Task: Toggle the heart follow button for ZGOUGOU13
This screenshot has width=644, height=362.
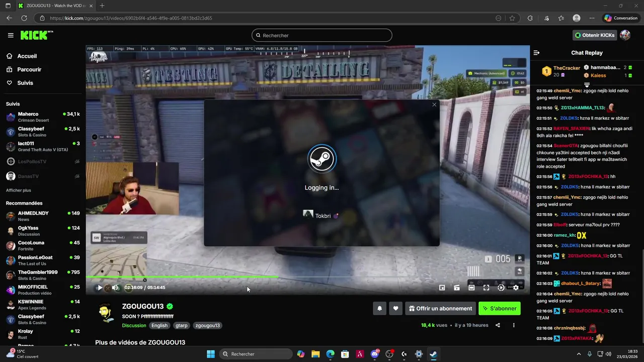Action: click(396, 309)
